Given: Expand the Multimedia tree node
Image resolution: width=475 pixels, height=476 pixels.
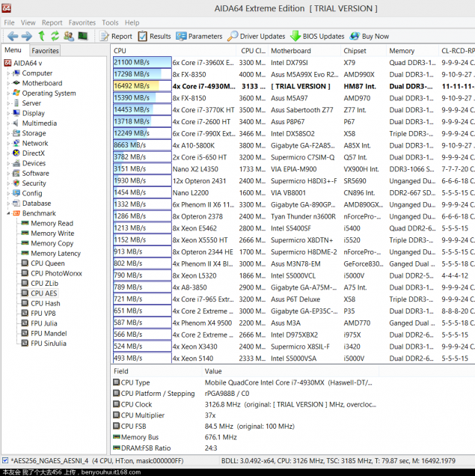Looking at the screenshot, I should pos(8,123).
